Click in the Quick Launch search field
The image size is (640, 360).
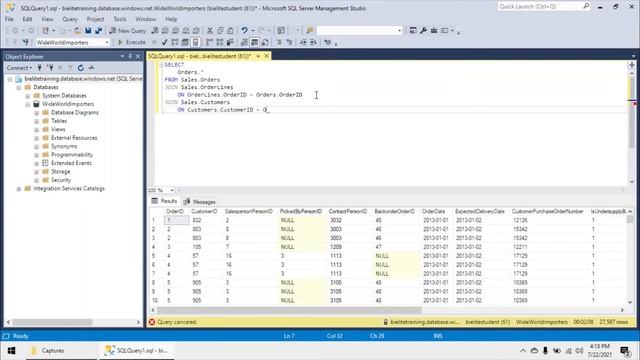539,6
